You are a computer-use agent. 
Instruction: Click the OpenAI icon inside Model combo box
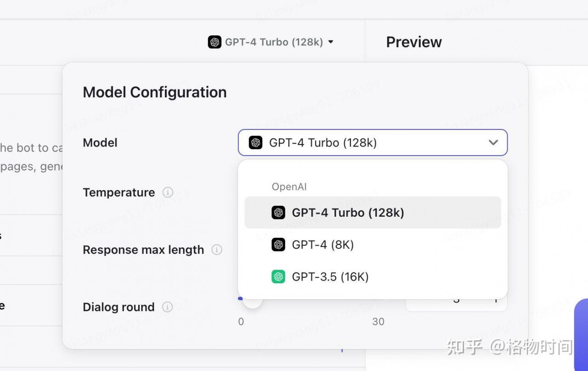255,142
